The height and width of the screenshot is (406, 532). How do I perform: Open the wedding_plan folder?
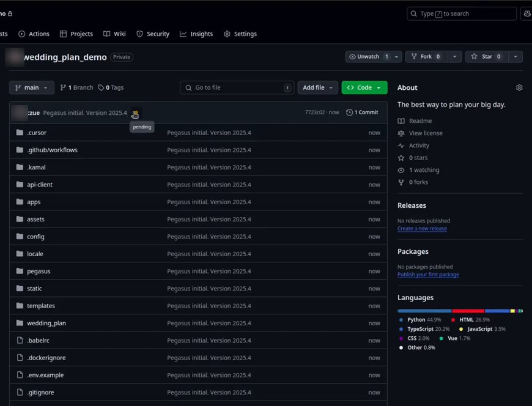coord(46,323)
